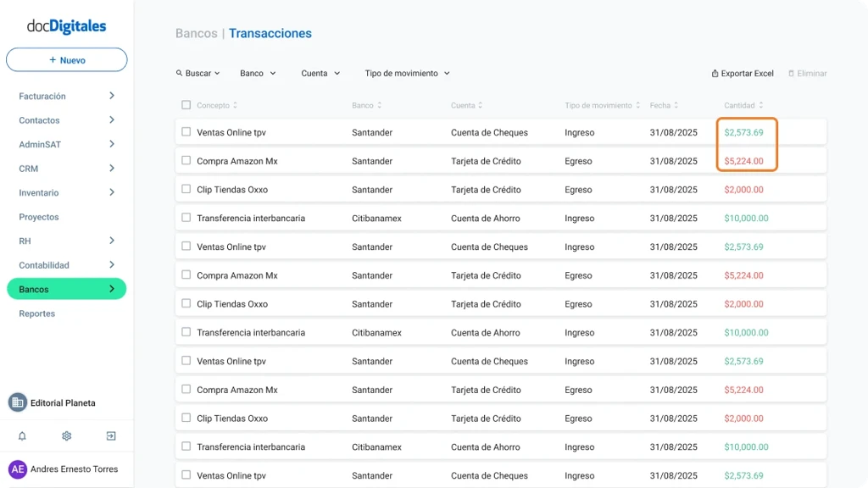868x488 pixels.
Task: Open the Transacciones tab
Action: tap(270, 33)
